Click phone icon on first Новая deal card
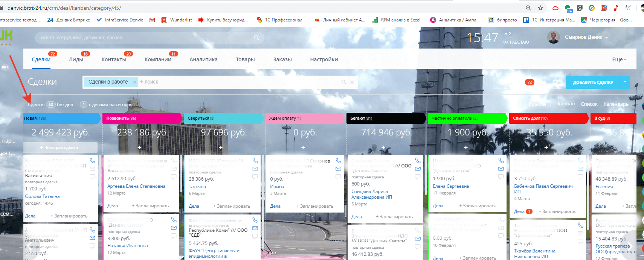Image resolution: width=644 pixels, height=260 pixels. 93,161
